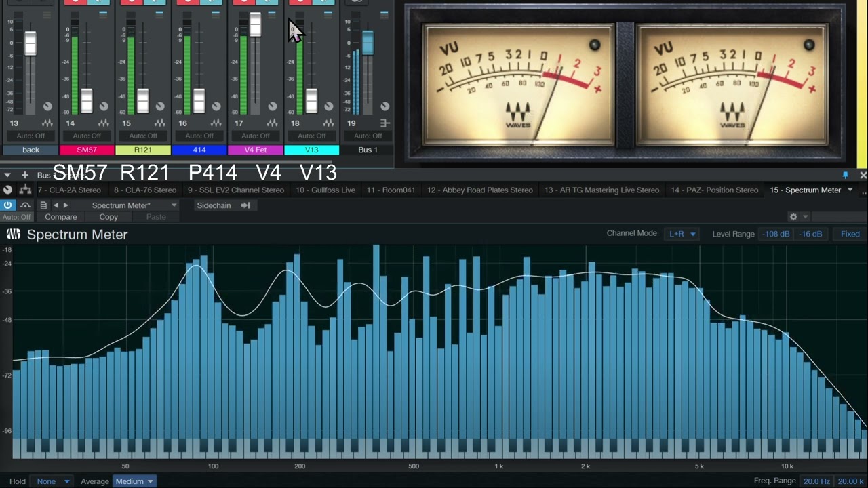Switch to the 7 - CLA-2A Stereo tab
Image resolution: width=868 pixels, height=488 pixels.
click(x=69, y=190)
